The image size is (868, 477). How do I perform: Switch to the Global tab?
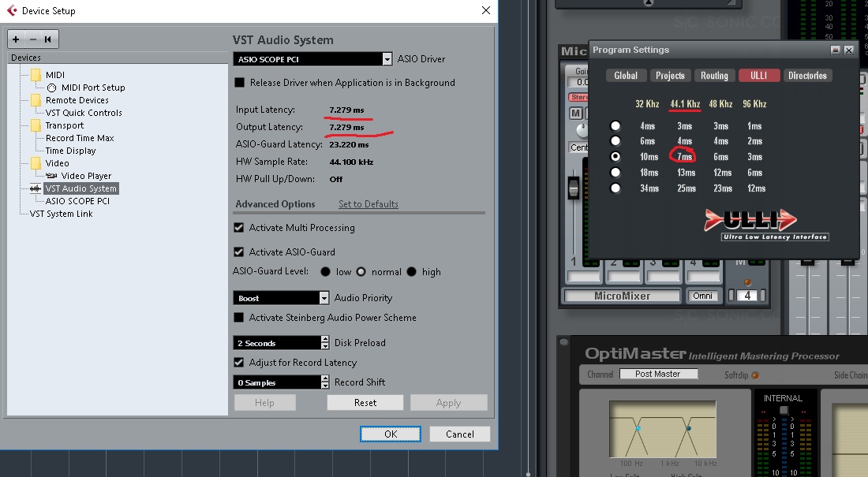(x=626, y=76)
